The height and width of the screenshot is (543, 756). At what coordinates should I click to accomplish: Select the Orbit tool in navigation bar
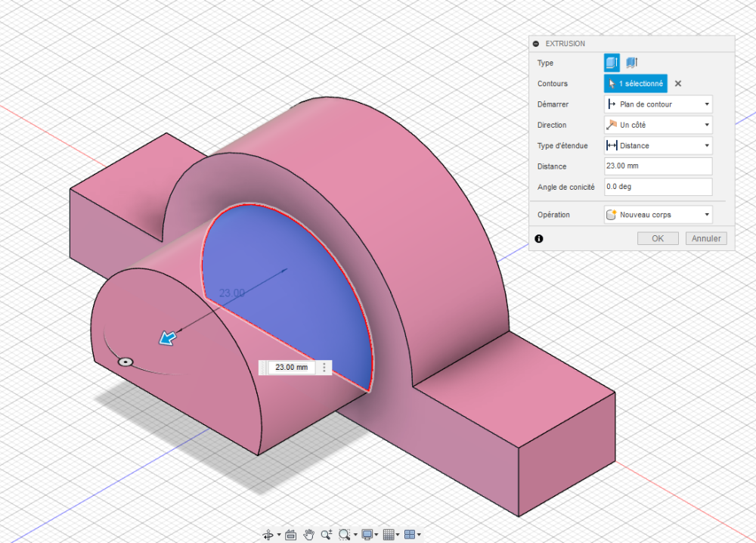(268, 535)
